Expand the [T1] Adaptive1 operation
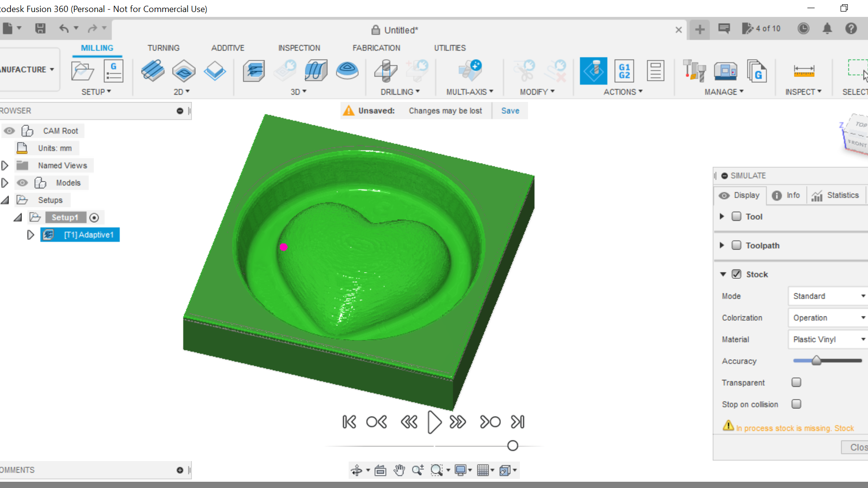The width and height of the screenshot is (868, 488). (x=30, y=235)
